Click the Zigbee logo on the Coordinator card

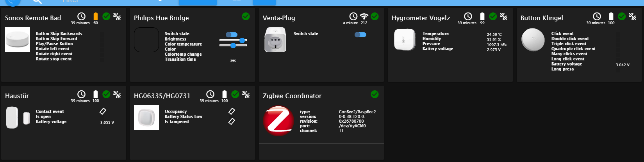pyautogui.click(x=278, y=121)
